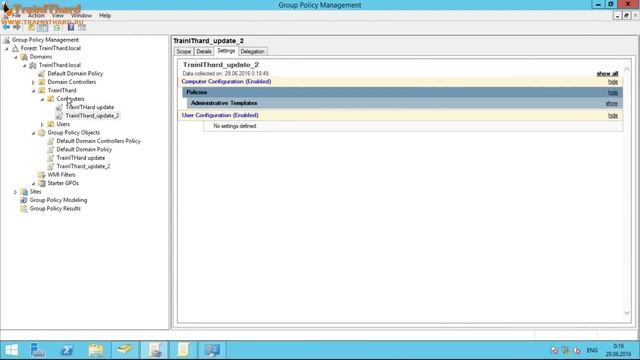Open File Explorer from the taskbar
The height and width of the screenshot is (360, 640).
pos(96,350)
